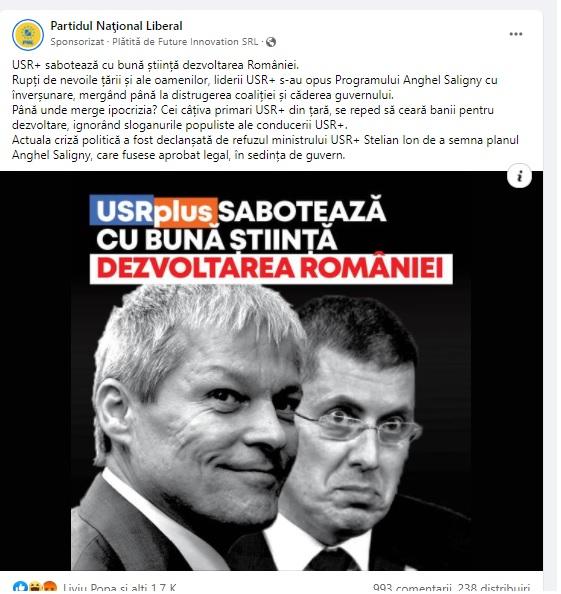Open the three-dot post options menu
This screenshot has width=561, height=594.
(518, 34)
